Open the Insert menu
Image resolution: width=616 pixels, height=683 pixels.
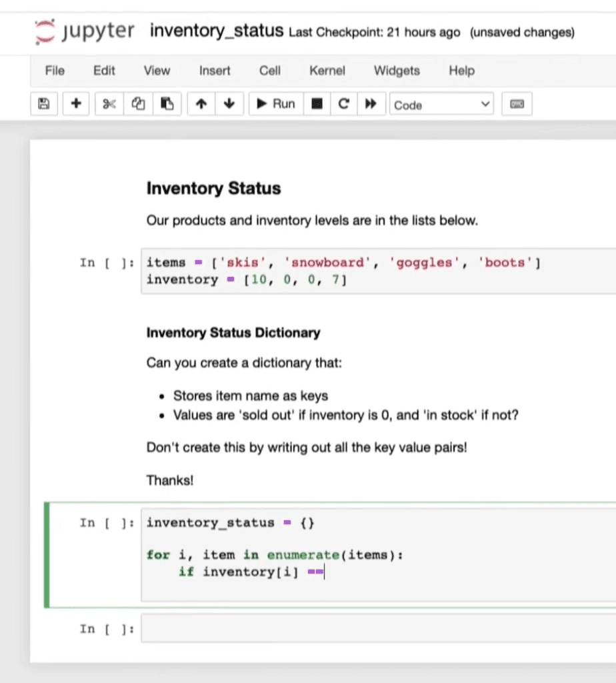click(214, 70)
